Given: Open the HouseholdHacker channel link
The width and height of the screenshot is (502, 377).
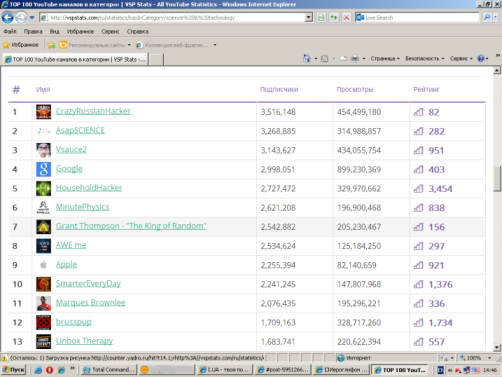Looking at the screenshot, I should [89, 188].
